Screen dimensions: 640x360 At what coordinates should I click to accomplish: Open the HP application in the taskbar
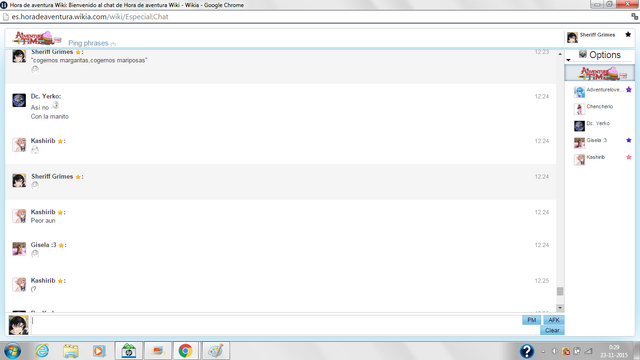(x=129, y=351)
